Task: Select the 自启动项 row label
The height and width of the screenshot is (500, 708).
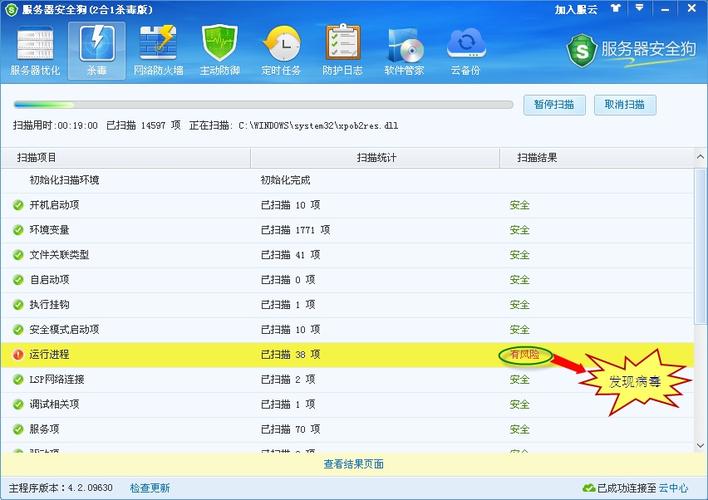Action: click(x=49, y=280)
